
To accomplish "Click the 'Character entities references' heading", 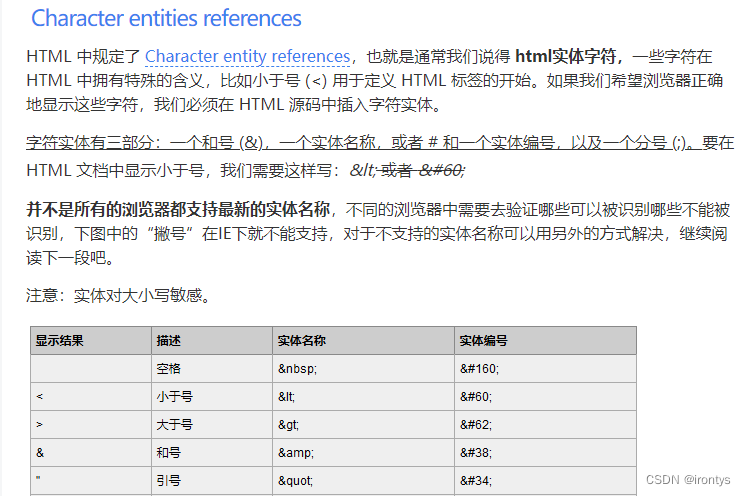I will tap(166, 18).
